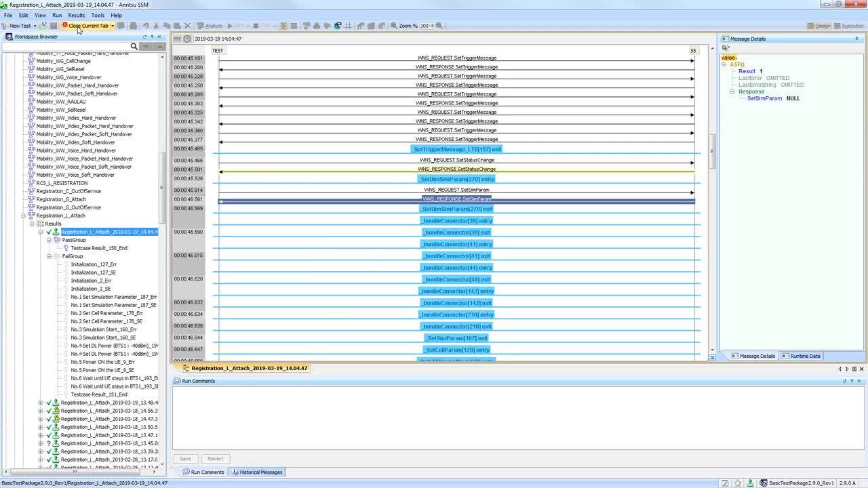
Task: Select No.5 Power ON the UE_9_Err item
Action: point(102,362)
